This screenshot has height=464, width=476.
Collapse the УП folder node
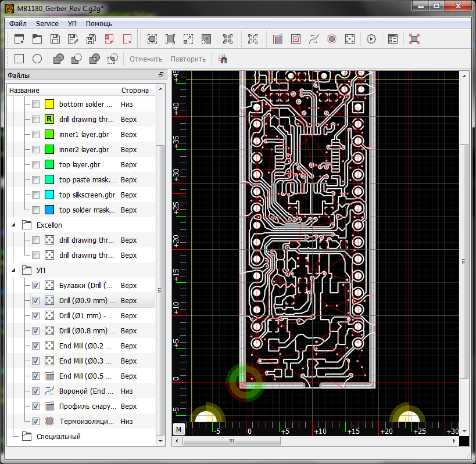[14, 271]
